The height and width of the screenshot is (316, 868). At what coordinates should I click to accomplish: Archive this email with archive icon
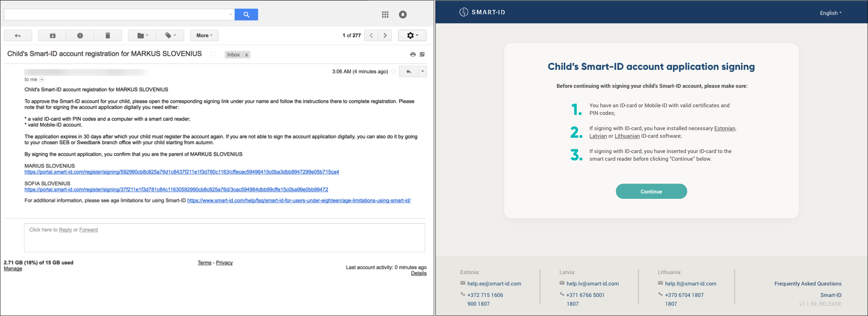53,35
